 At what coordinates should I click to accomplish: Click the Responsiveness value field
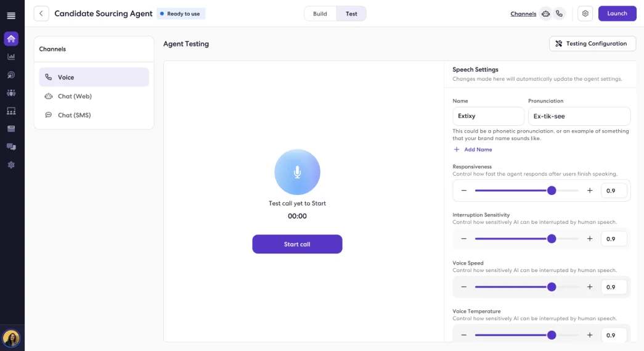point(614,191)
